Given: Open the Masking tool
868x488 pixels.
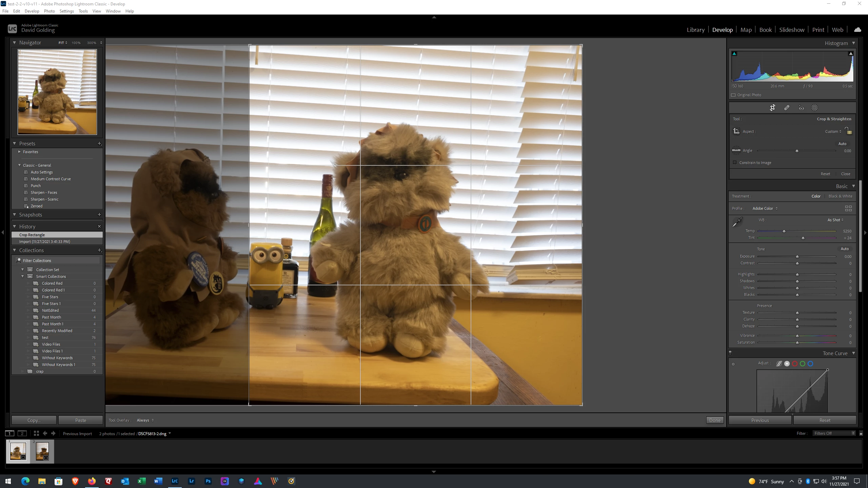Looking at the screenshot, I should [814, 108].
